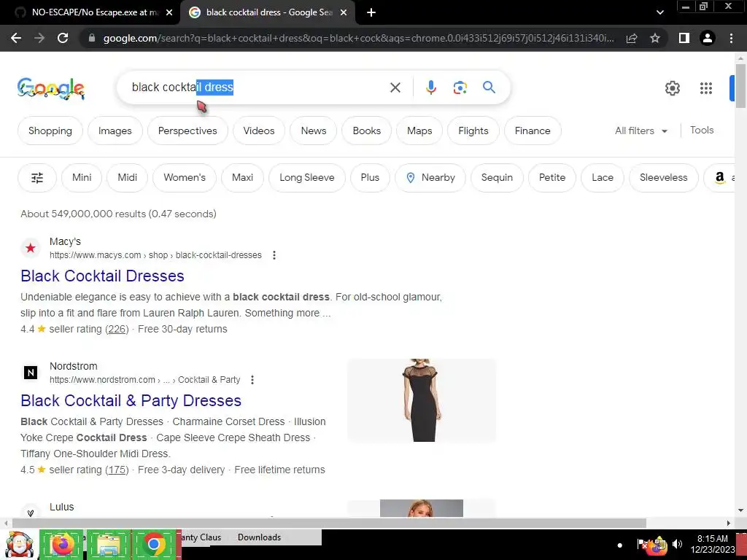Image resolution: width=747 pixels, height=560 pixels.
Task: Switch to the Finance tab
Action: (x=533, y=131)
